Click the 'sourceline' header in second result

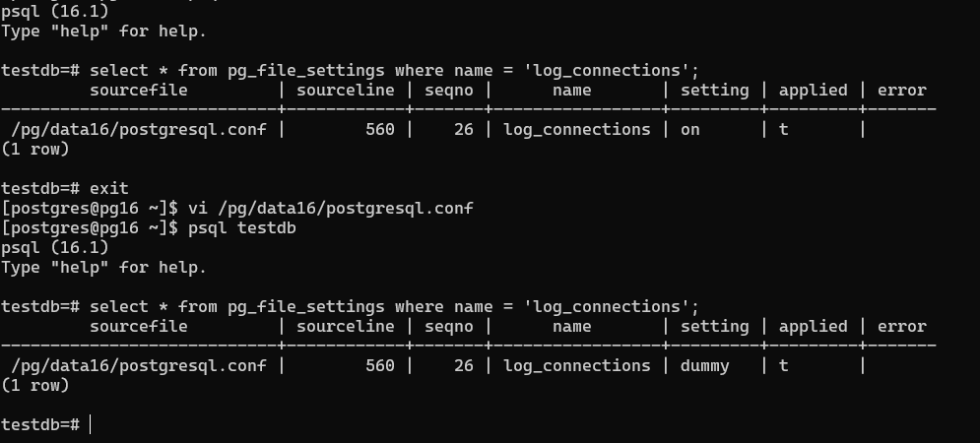tap(345, 326)
